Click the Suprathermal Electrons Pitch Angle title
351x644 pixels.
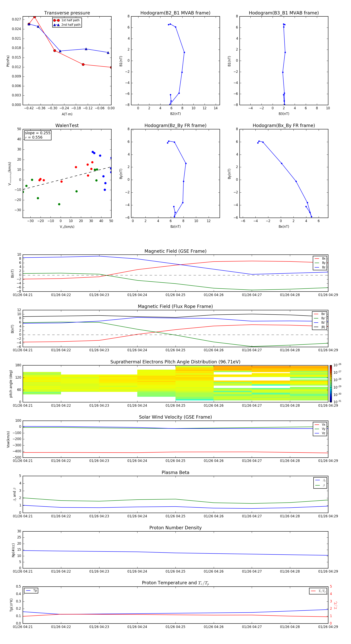click(175, 362)
